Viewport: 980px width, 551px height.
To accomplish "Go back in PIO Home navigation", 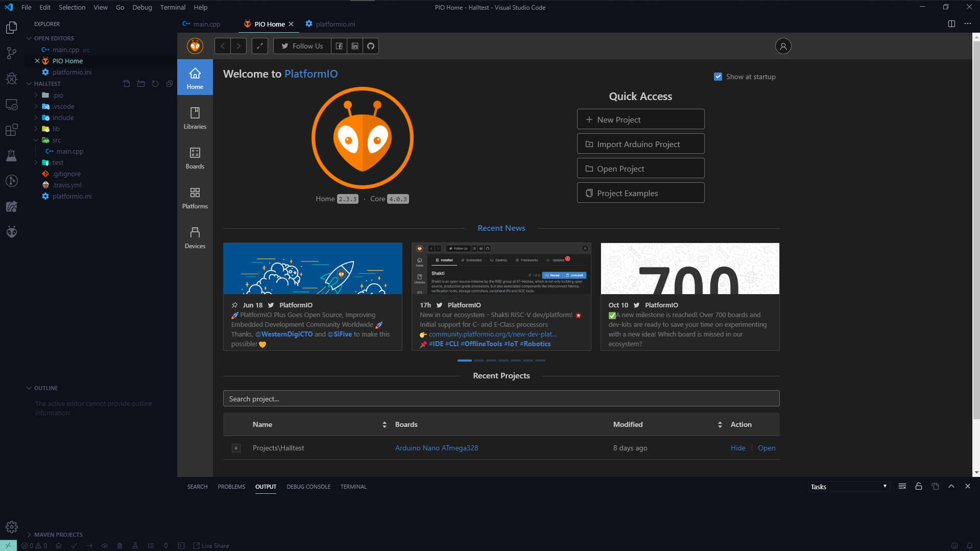I will (223, 46).
